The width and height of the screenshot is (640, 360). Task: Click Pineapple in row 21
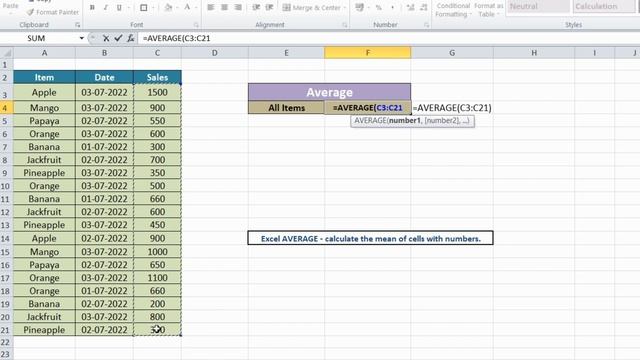click(x=44, y=330)
